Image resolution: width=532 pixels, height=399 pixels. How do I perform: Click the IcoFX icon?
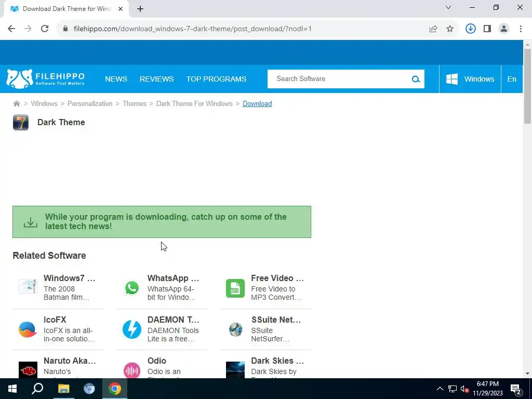click(x=28, y=329)
